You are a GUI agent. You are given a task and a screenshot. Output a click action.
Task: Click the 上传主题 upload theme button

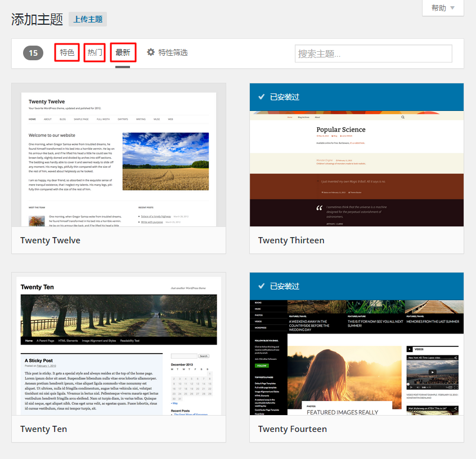(x=88, y=19)
